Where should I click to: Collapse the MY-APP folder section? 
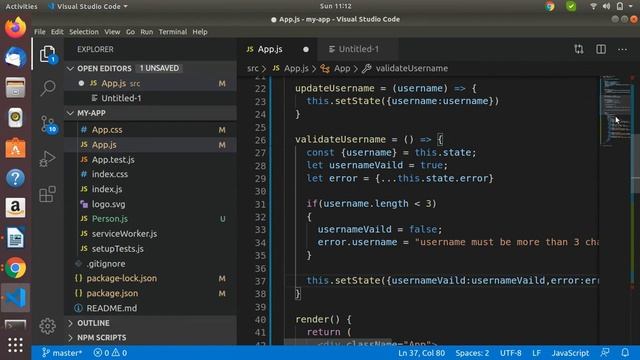[150, 113]
